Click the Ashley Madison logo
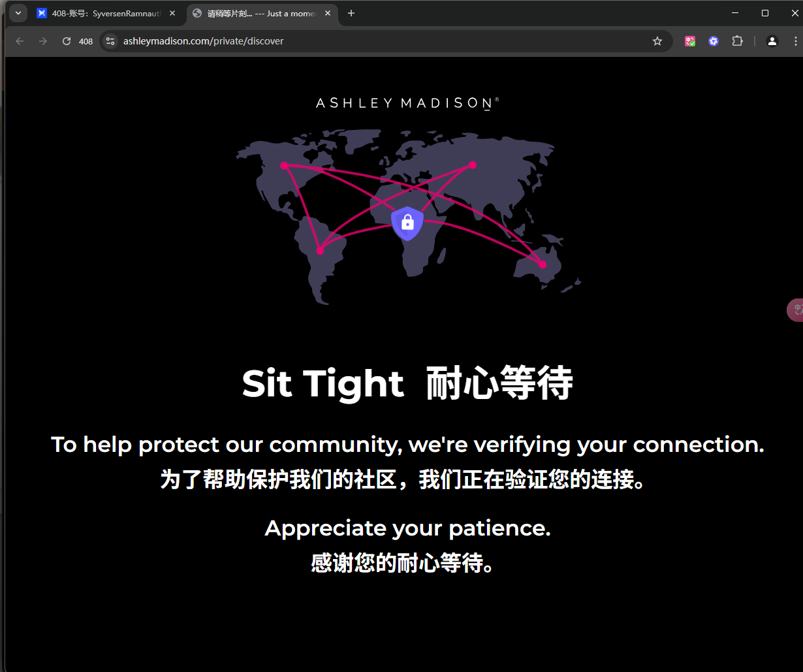Screen dimensions: 803x672 coord(407,103)
